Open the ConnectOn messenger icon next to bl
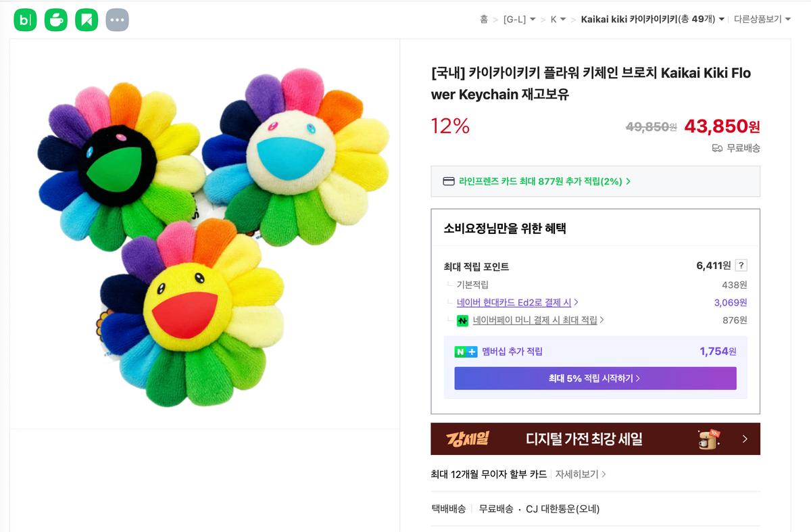This screenshot has width=811, height=532. pos(56,19)
